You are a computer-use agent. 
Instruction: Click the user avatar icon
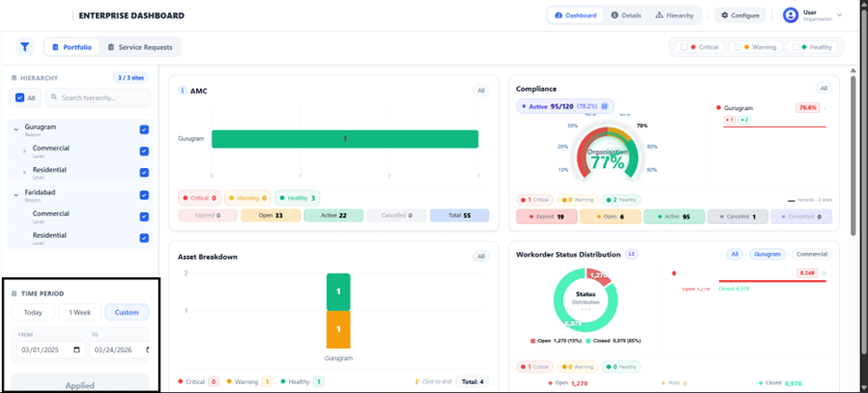coord(791,15)
